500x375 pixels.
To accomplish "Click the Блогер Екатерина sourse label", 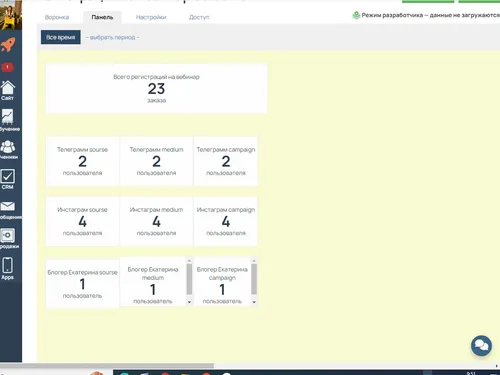I will pos(82,272).
